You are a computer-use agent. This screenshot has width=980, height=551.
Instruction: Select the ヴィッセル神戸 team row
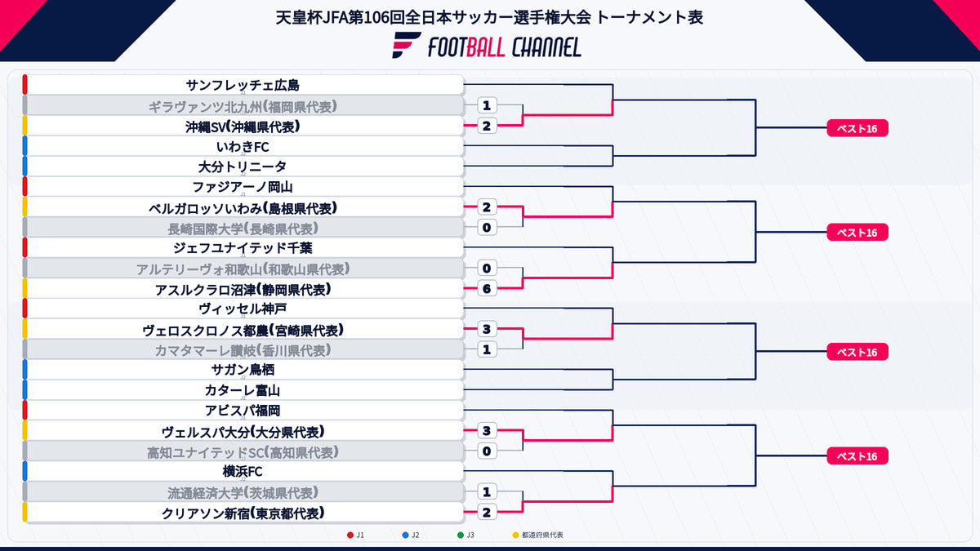click(x=243, y=309)
